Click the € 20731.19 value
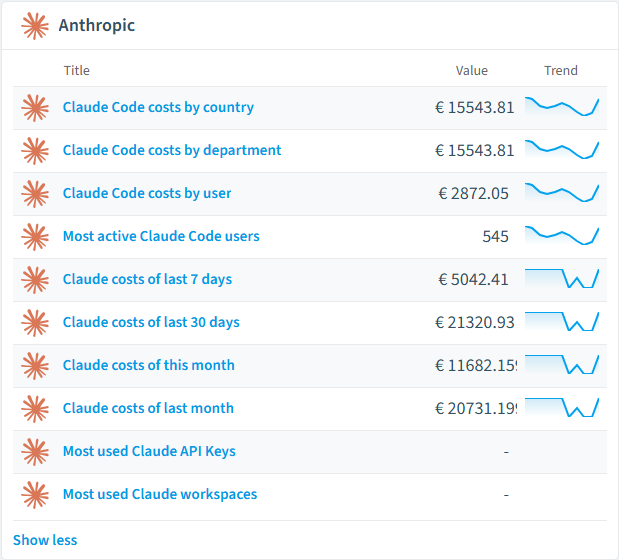This screenshot has height=560, width=619. tap(476, 409)
